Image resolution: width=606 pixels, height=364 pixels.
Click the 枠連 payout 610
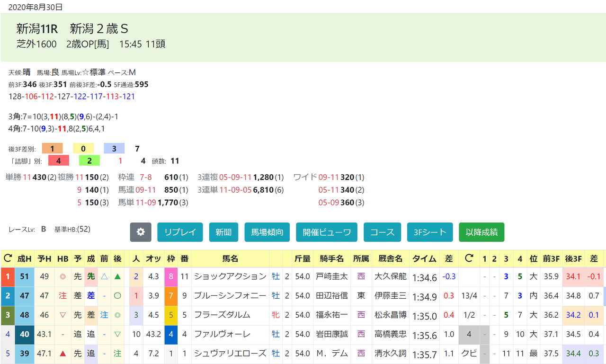coord(171,178)
